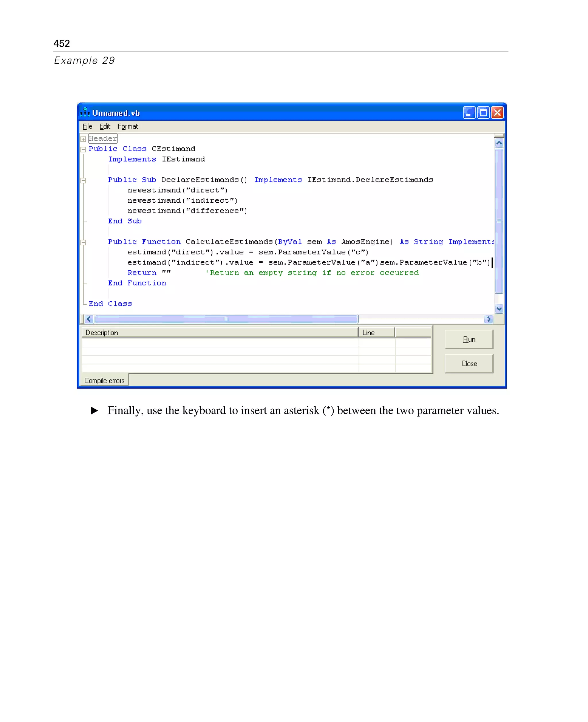Click the Return "" statement
Viewport: 588px width, 722px height.
149,273
